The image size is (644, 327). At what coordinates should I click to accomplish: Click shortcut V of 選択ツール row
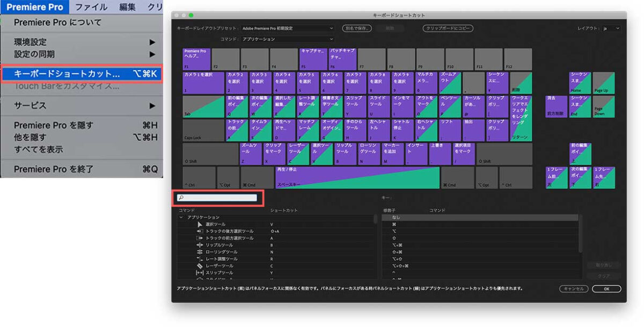[272, 224]
